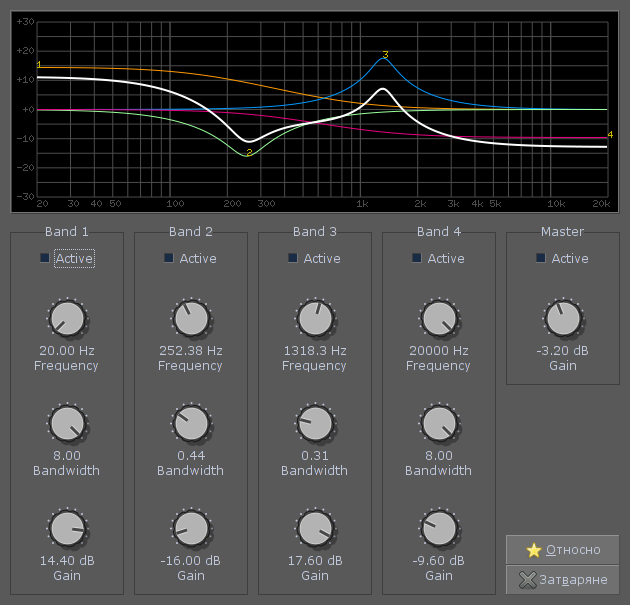
Task: Click the Относно button
Action: (x=563, y=550)
